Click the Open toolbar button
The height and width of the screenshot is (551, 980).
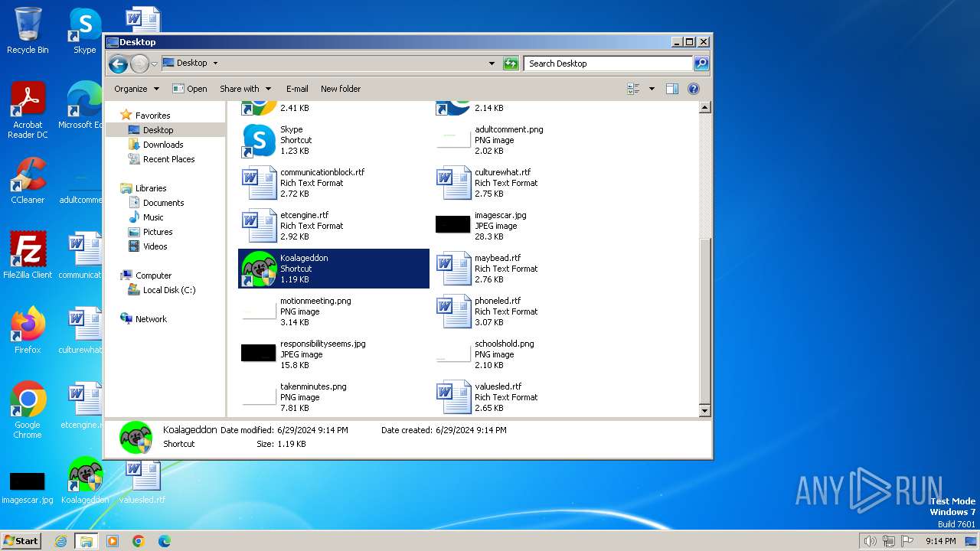(x=190, y=89)
